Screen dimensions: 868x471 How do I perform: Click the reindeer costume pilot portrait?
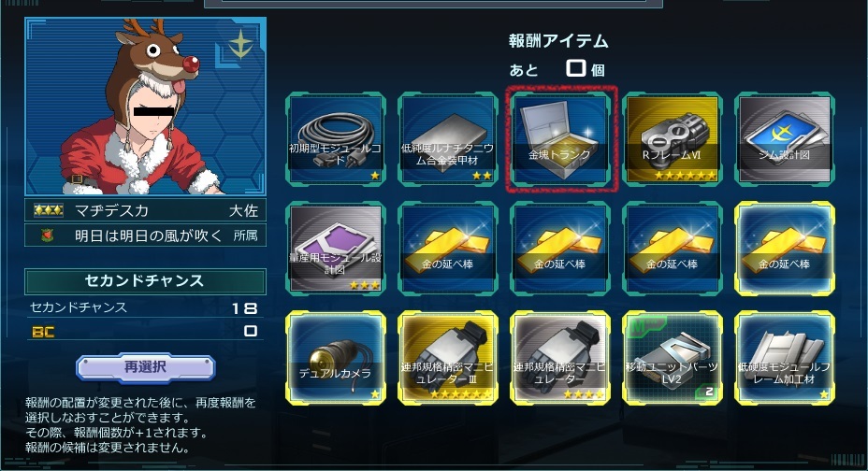point(145,107)
